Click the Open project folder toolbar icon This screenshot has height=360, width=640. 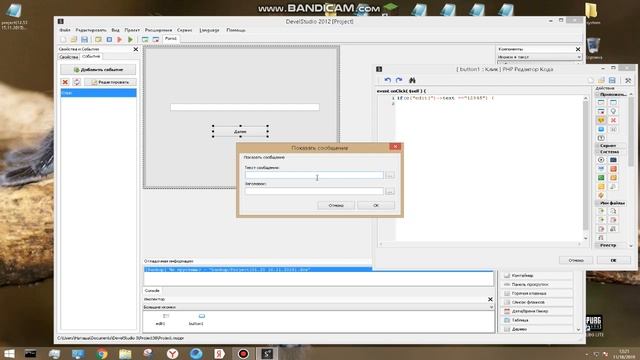point(74,39)
